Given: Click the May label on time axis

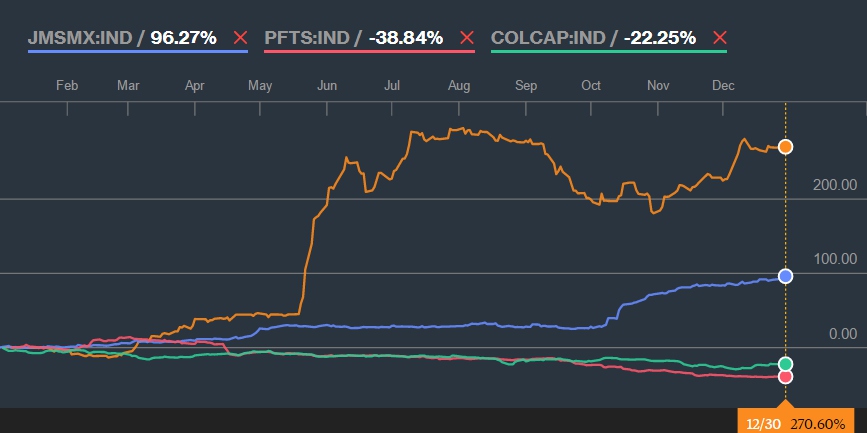Looking at the screenshot, I should (260, 86).
